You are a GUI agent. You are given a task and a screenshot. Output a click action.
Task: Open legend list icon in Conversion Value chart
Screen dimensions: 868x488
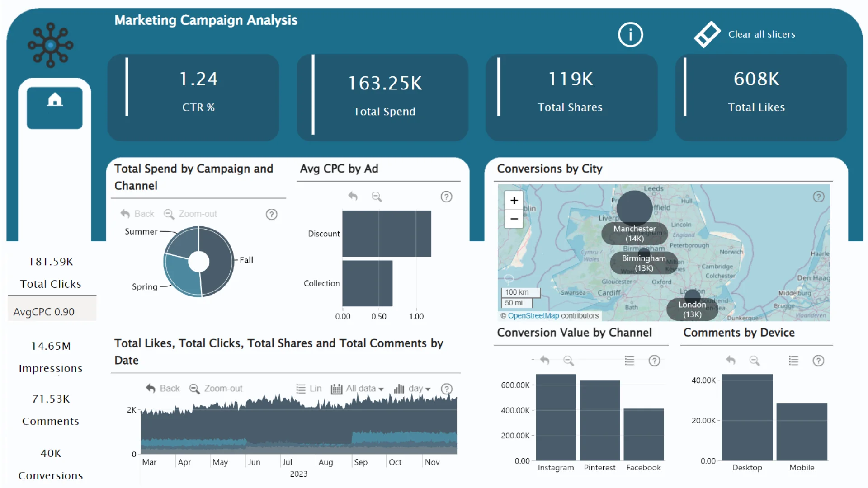pyautogui.click(x=629, y=361)
